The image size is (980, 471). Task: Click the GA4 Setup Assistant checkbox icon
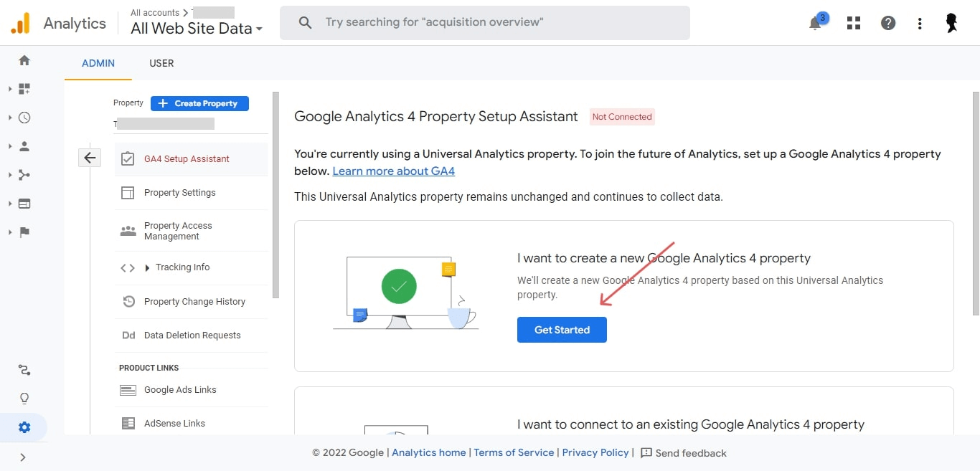click(x=128, y=159)
